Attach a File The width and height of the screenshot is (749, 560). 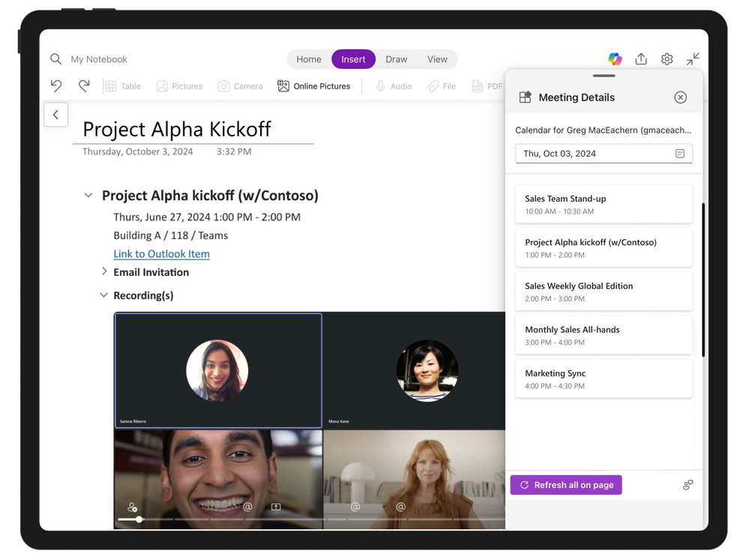click(442, 86)
